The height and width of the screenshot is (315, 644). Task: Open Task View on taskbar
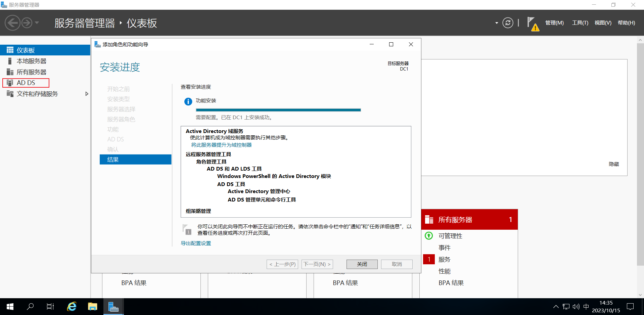pyautogui.click(x=50, y=307)
